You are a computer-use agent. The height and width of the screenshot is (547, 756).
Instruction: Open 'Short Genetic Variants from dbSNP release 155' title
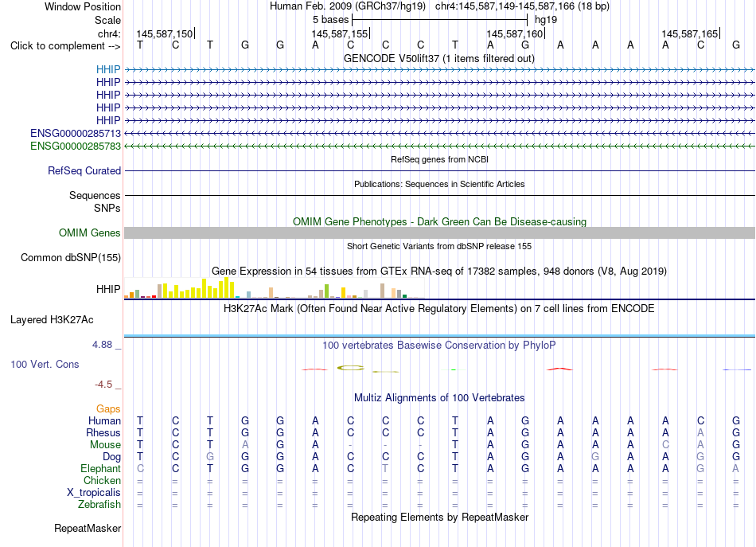coord(439,246)
